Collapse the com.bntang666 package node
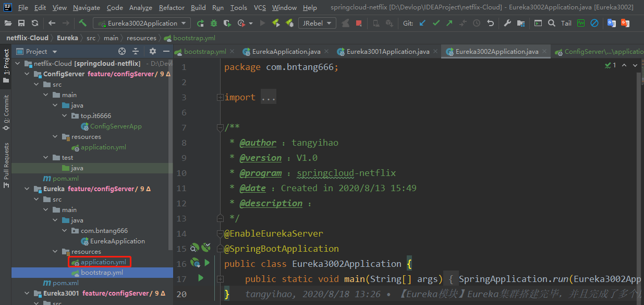Screen dimensions: 644x305 pyautogui.click(x=64, y=230)
